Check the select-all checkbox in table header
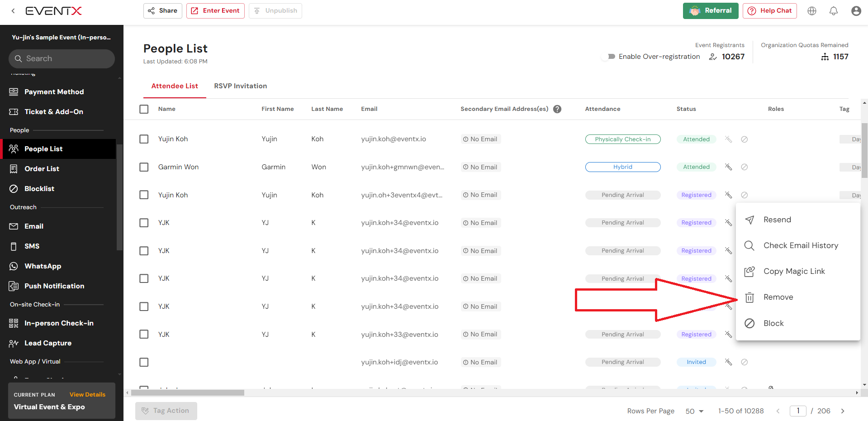868x421 pixels. click(144, 109)
